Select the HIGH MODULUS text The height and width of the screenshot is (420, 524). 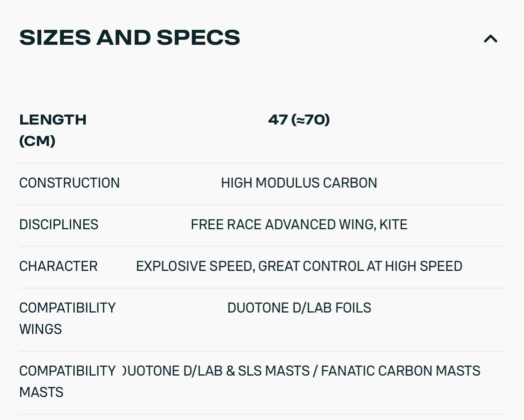pyautogui.click(x=270, y=183)
